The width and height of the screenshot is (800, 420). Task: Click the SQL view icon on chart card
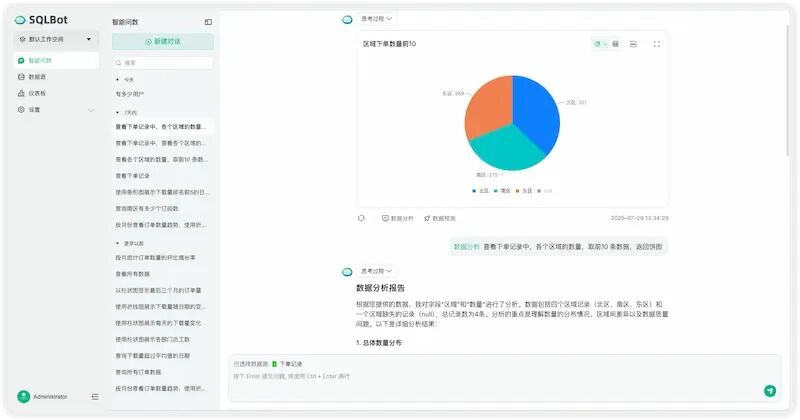(633, 44)
